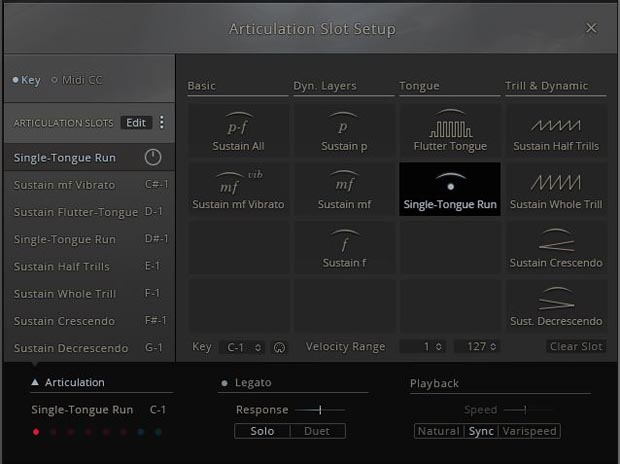Click the Edit button for articulation slots
The image size is (620, 464).
(x=136, y=123)
